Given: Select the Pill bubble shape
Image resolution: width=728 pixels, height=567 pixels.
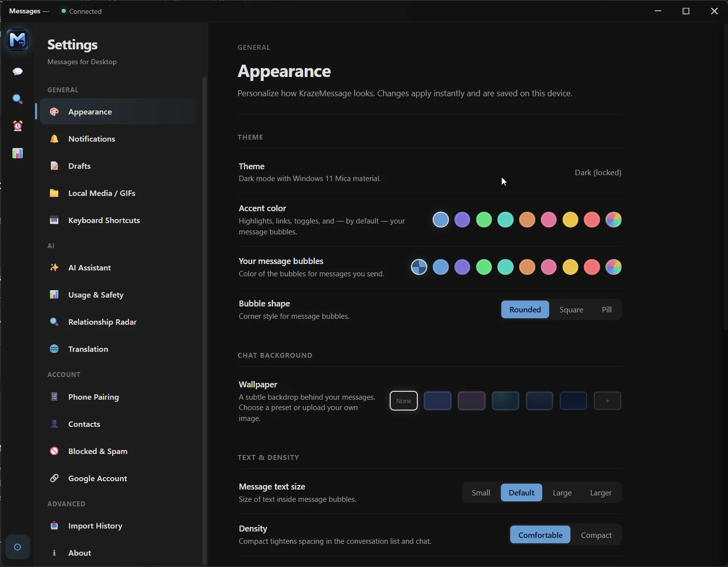Looking at the screenshot, I should [x=607, y=309].
